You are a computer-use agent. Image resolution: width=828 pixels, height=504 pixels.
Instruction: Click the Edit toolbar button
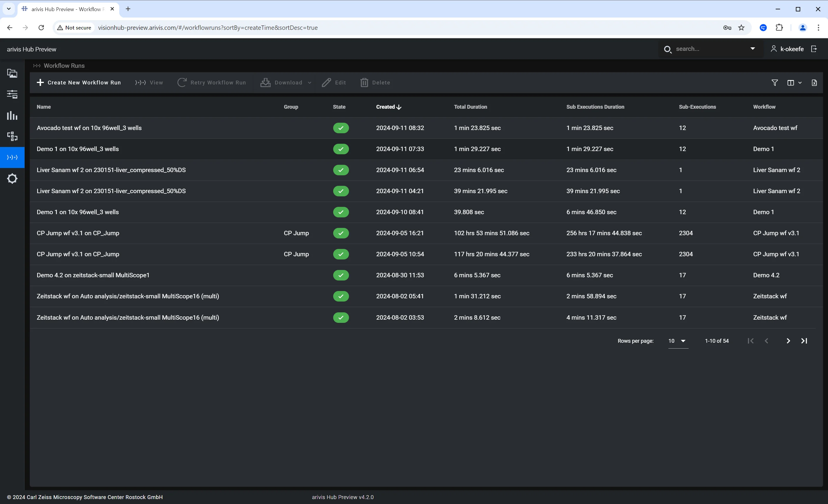pyautogui.click(x=334, y=83)
